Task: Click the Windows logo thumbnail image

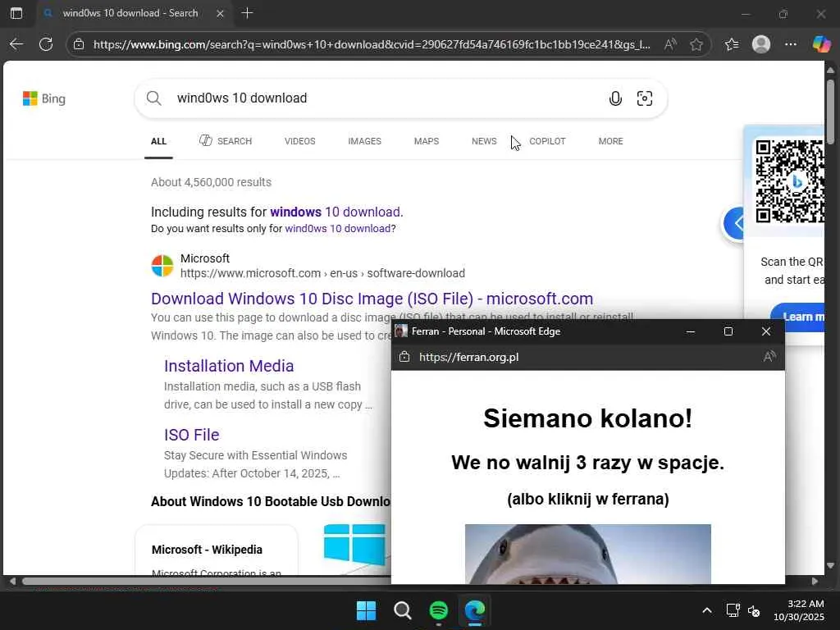Action: tap(354, 546)
